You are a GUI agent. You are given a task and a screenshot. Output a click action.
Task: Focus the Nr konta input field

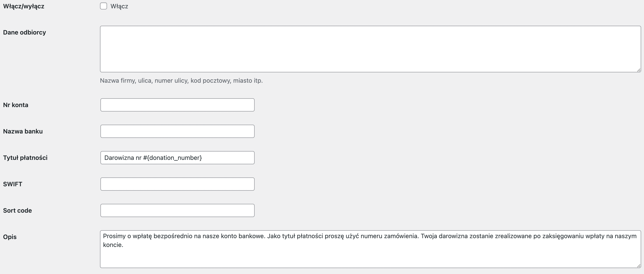tap(178, 105)
